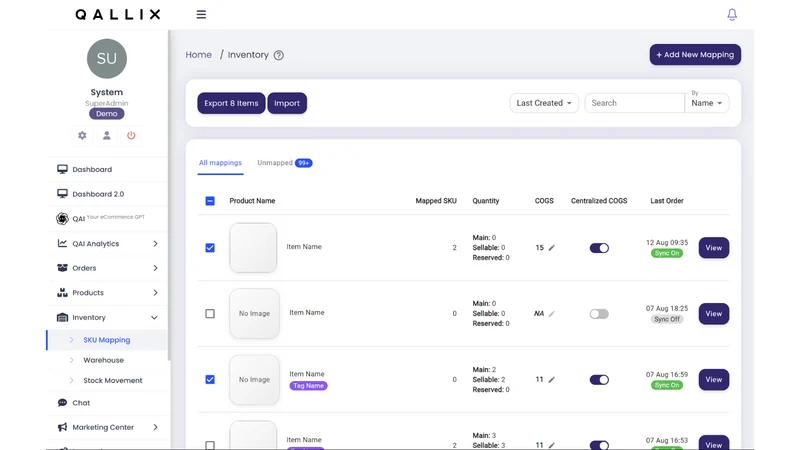
Task: Switch Centralized COGS toggle in 07 Aug 16:53 row
Action: pos(599,445)
